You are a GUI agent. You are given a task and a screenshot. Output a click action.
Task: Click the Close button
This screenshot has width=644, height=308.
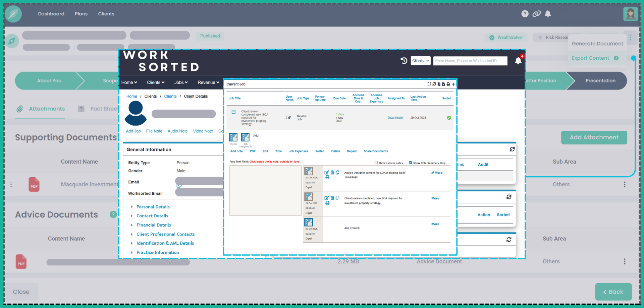(x=21, y=292)
